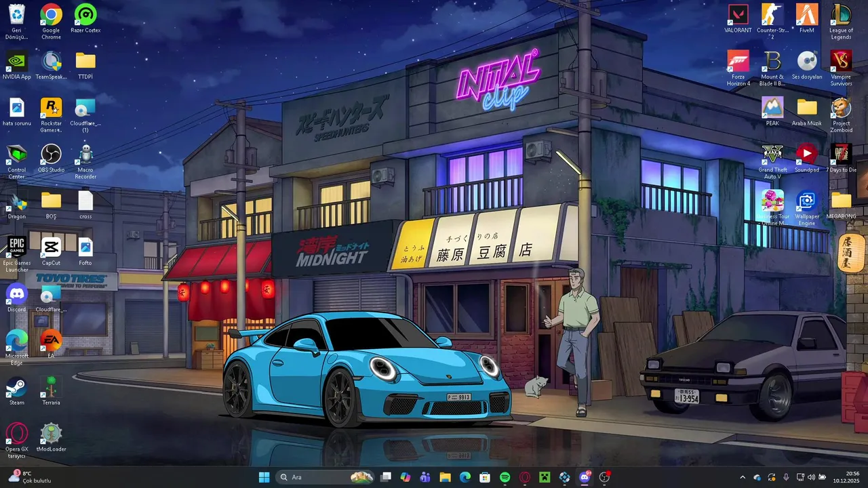Select the Mount & Blade II icon
Screen dimensions: 868x488
(x=772, y=68)
